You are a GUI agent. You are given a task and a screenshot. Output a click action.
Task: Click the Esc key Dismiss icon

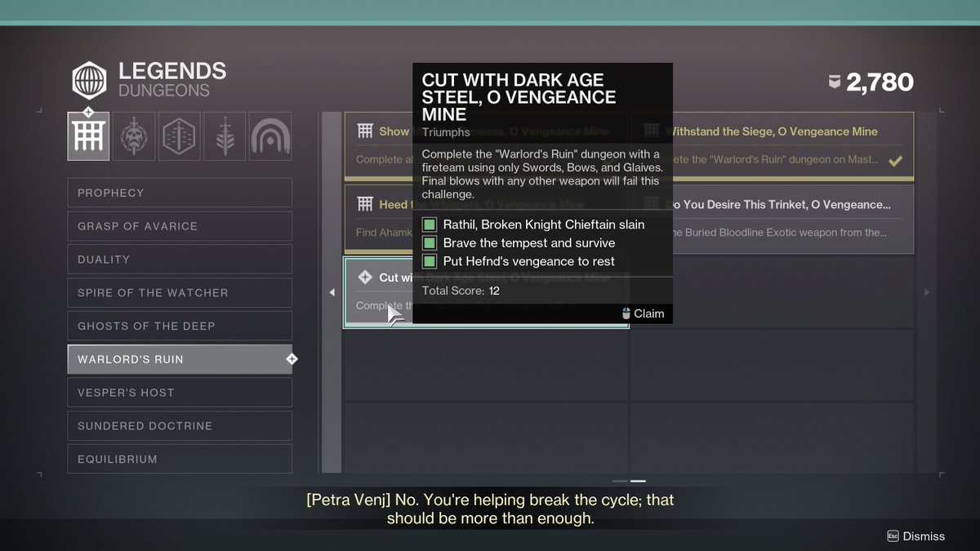(893, 536)
